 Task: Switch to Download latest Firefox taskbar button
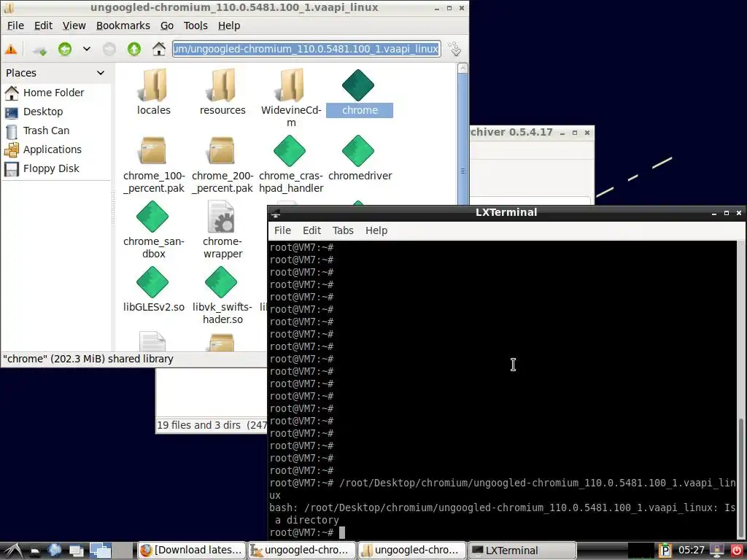[192, 551]
